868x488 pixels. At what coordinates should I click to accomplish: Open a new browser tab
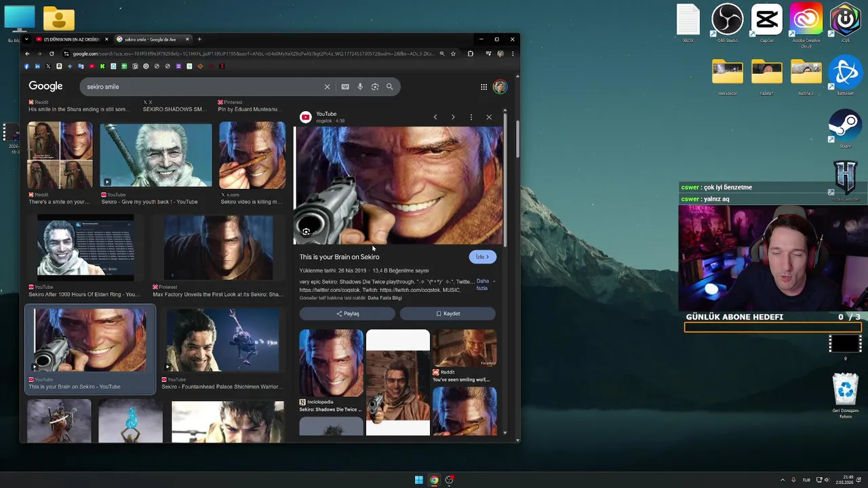[x=199, y=39]
